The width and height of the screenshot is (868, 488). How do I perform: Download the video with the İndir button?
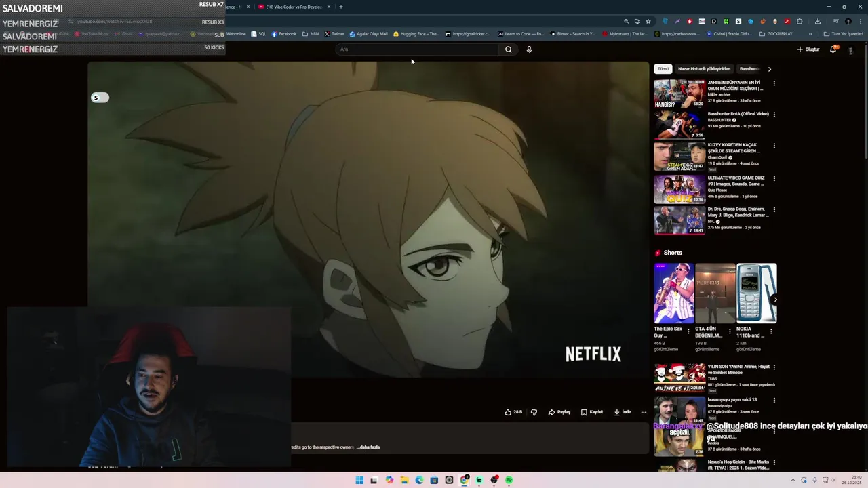[623, 412]
